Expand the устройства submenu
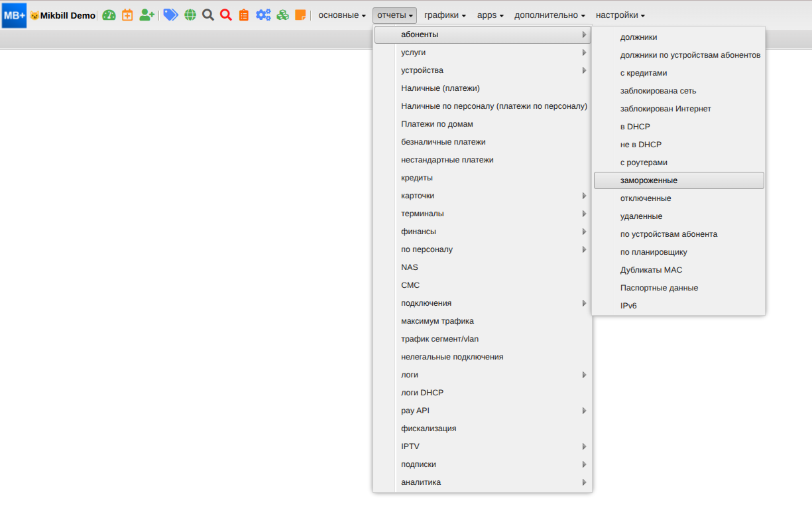This screenshot has height=530, width=812. click(483, 70)
